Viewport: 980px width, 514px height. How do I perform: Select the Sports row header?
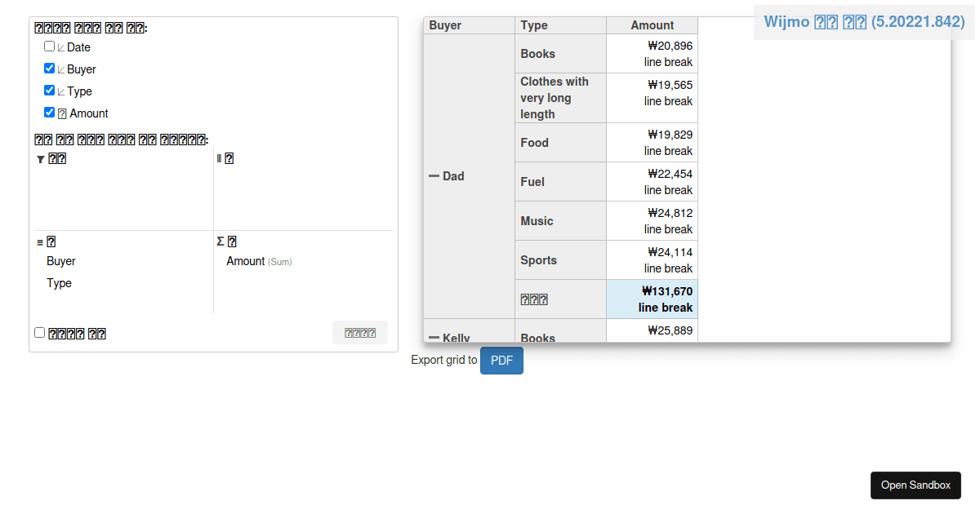coord(561,260)
